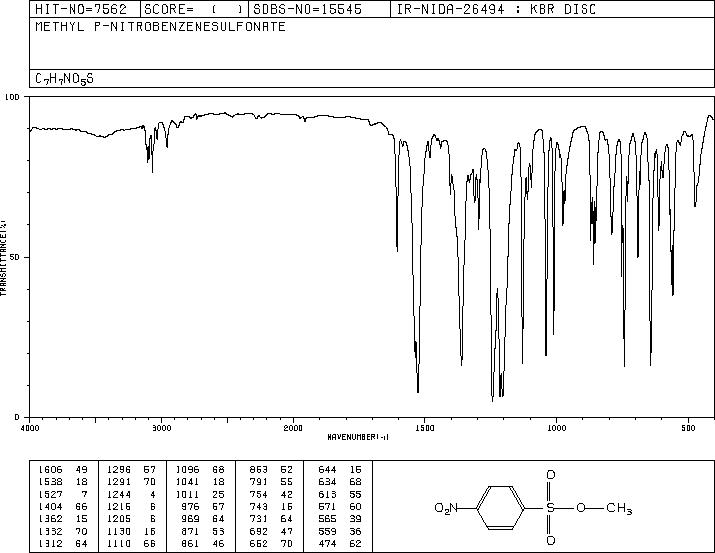Click the 500 tick label on wavenumber axis

click(x=688, y=428)
